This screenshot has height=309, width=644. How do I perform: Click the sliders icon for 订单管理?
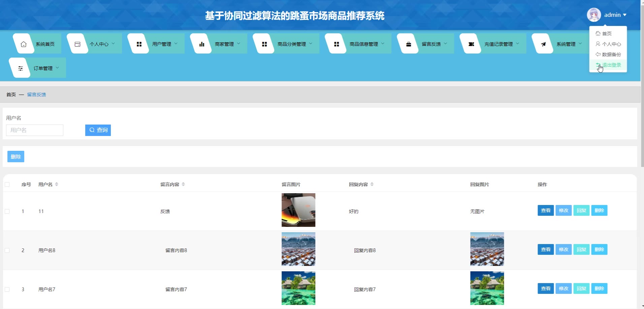(21, 68)
